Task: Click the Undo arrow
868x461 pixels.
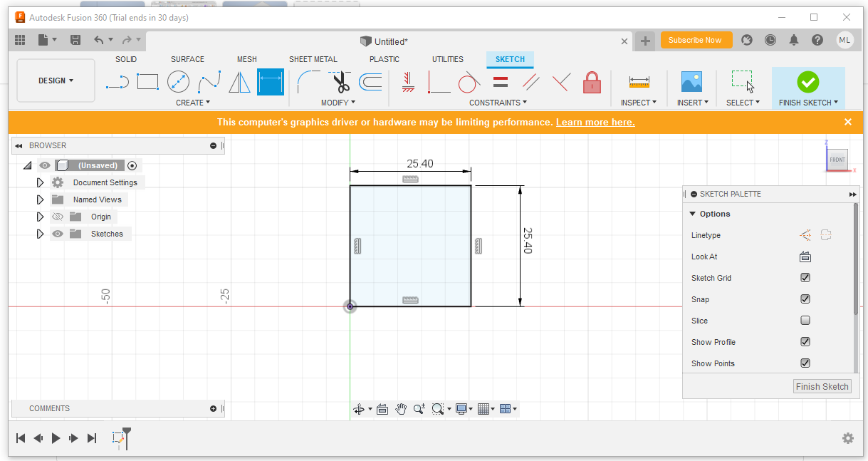Action: coord(99,41)
